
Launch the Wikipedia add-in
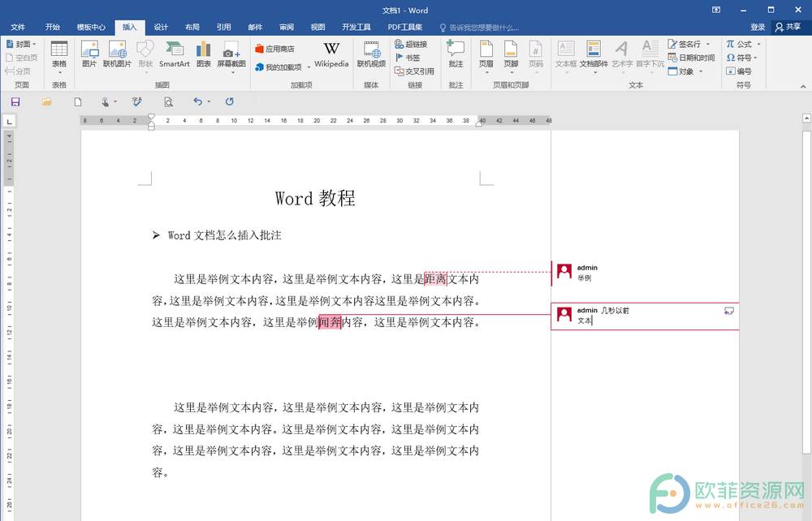(331, 54)
